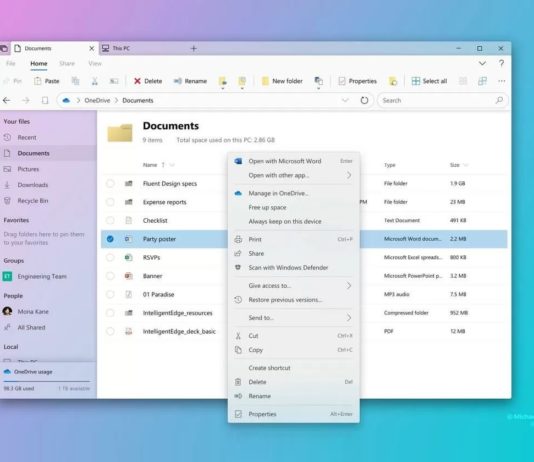
Task: Add a new tab with plus button
Action: tap(194, 48)
